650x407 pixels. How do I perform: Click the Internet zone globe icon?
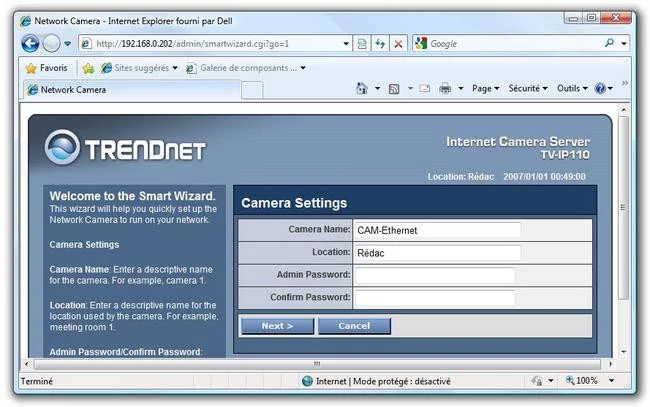point(307,381)
